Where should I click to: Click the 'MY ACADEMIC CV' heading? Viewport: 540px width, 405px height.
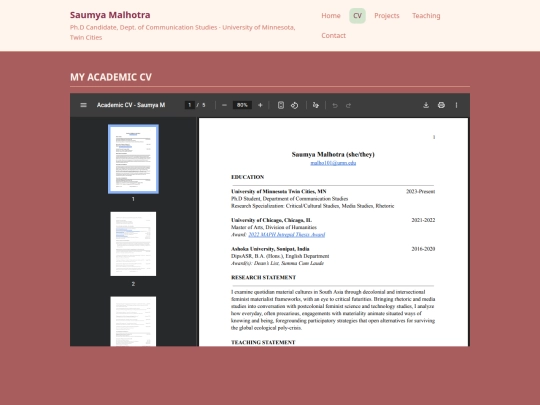point(111,77)
